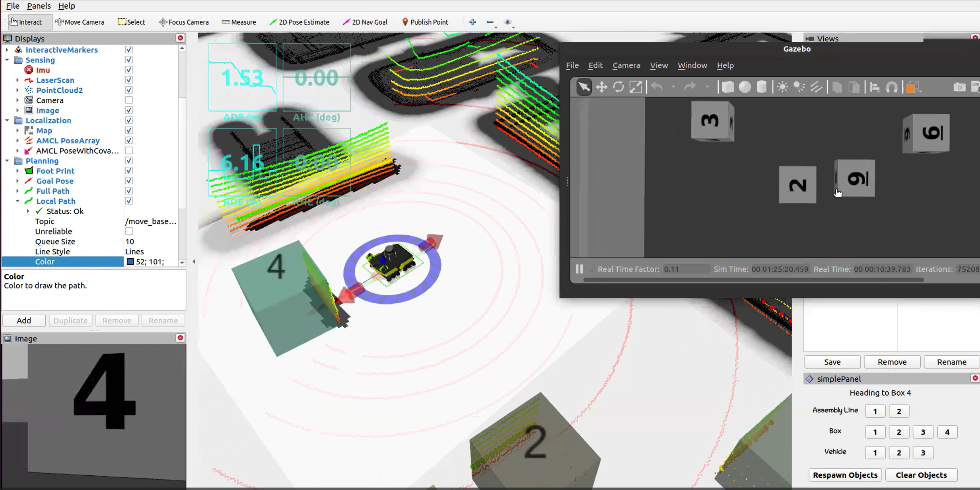Screen dimensions: 980x490
Task: Insert a sphere shape in Gazebo
Action: (x=745, y=87)
